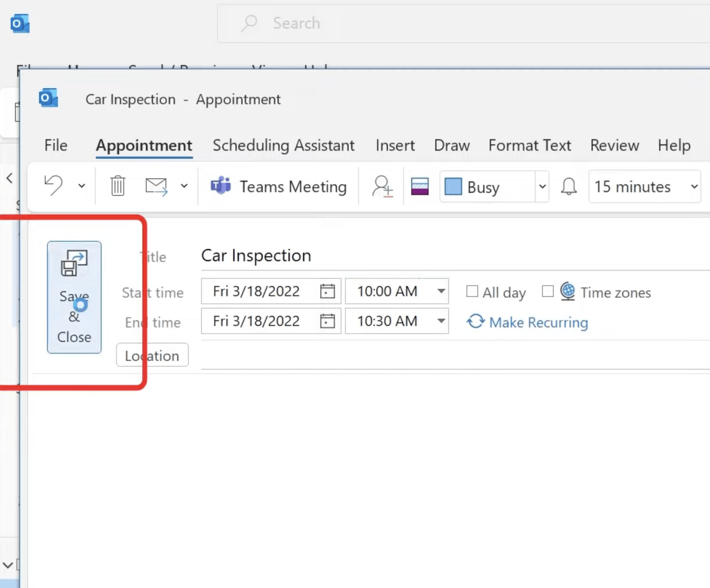Select the Appointment ribbon tab

click(x=144, y=145)
